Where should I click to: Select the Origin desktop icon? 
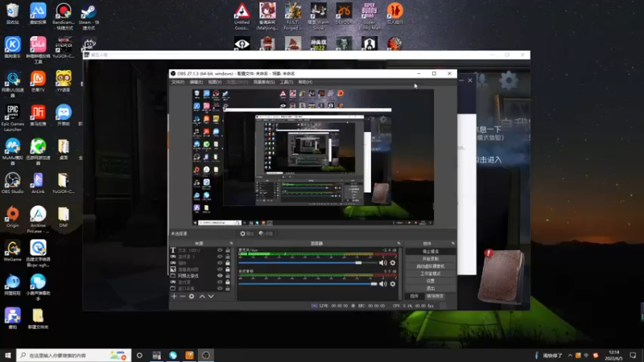pos(13,217)
